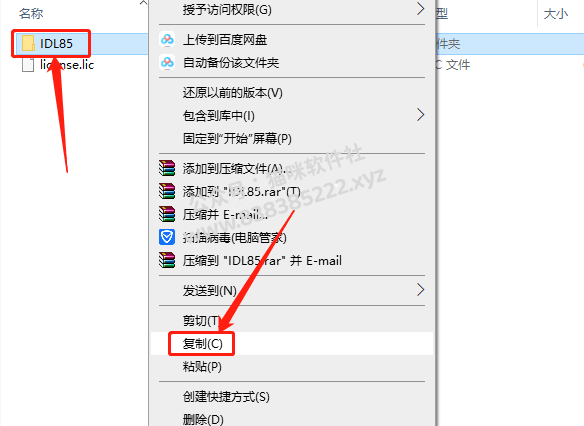Select the IDL85 folder icon
Viewport: 584px width, 426px height.
(x=28, y=43)
